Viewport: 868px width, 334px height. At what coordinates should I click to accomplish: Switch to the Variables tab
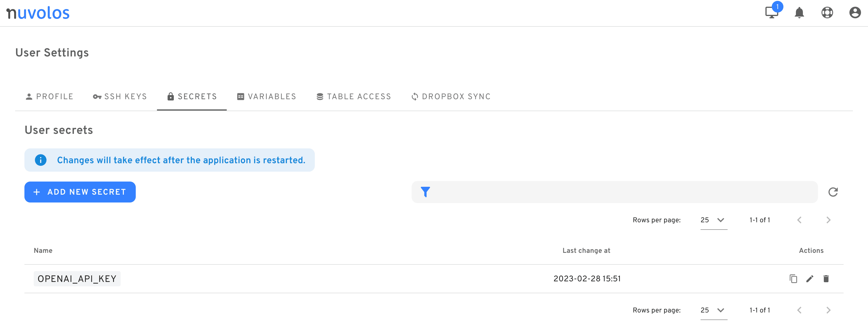tap(267, 97)
